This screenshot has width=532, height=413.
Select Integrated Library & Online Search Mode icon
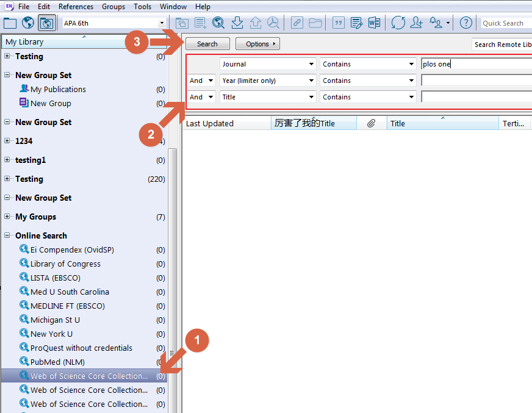(46, 23)
